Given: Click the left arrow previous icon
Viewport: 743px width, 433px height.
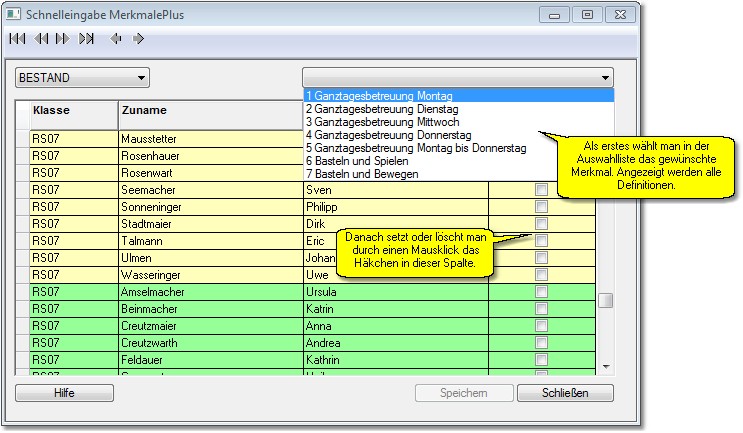Looking at the screenshot, I should 116,39.
